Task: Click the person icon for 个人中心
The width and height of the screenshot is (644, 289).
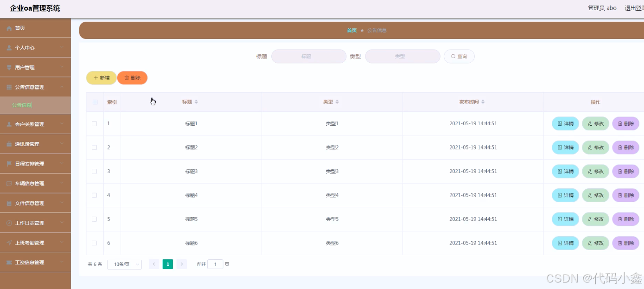Action: pyautogui.click(x=9, y=48)
